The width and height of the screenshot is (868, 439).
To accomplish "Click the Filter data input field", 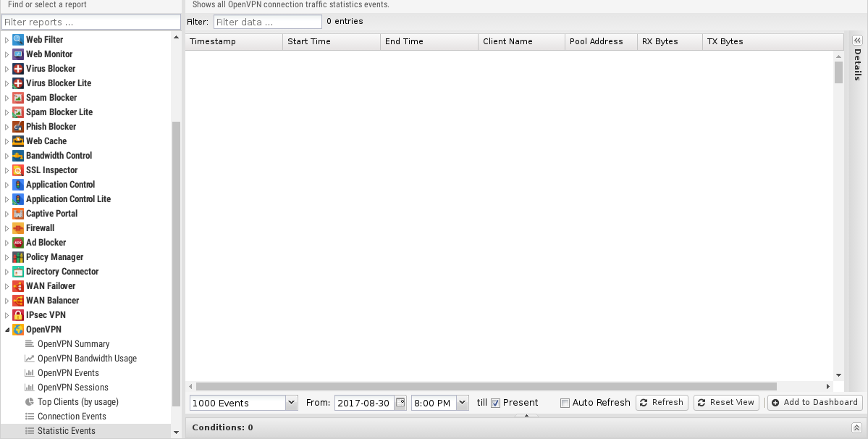I will [x=267, y=22].
